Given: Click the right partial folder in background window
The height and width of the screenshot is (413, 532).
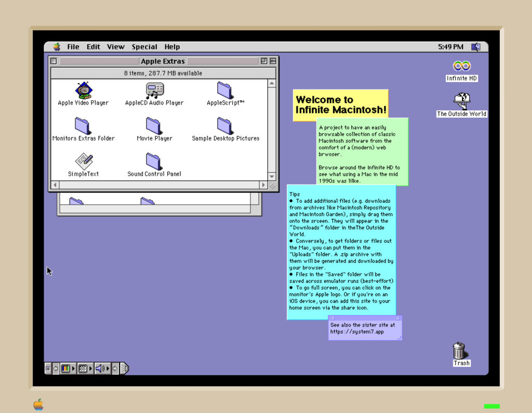Looking at the screenshot, I should point(147,201).
